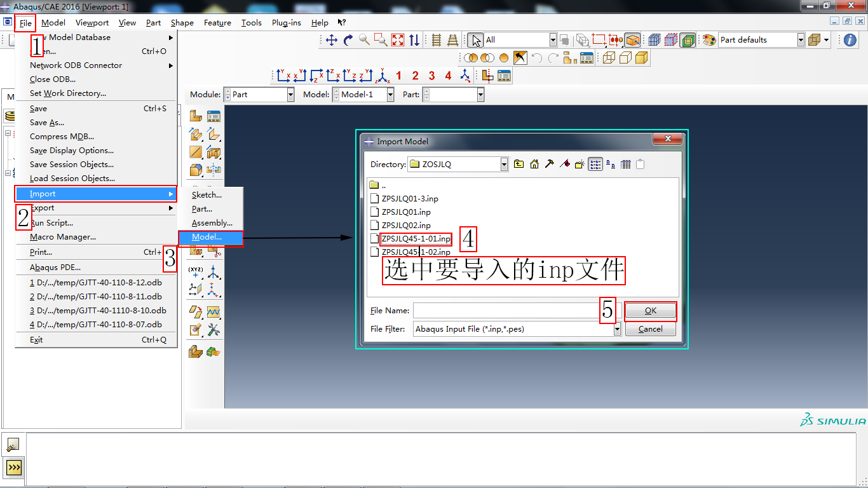
Task: Toggle the hidden line render style
Action: click(x=625, y=58)
